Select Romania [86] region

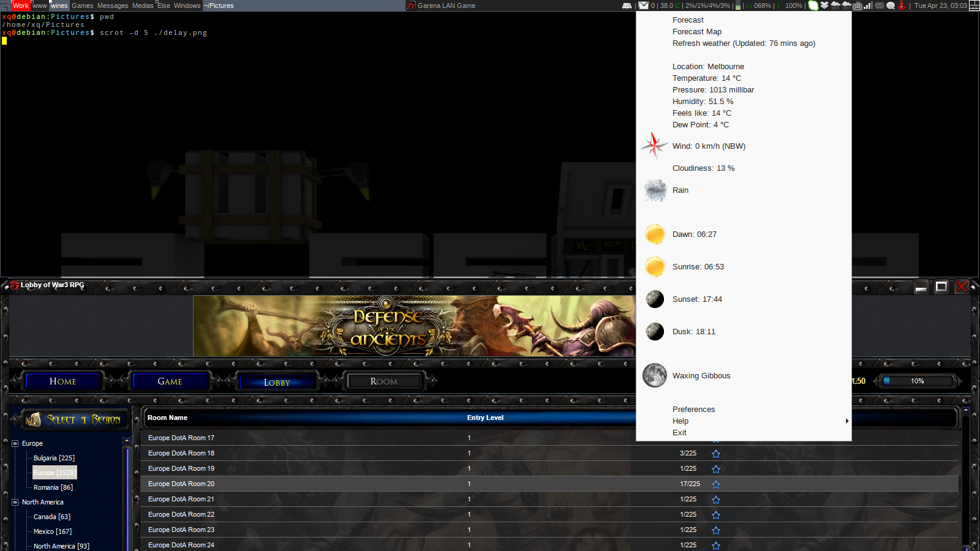coord(53,487)
